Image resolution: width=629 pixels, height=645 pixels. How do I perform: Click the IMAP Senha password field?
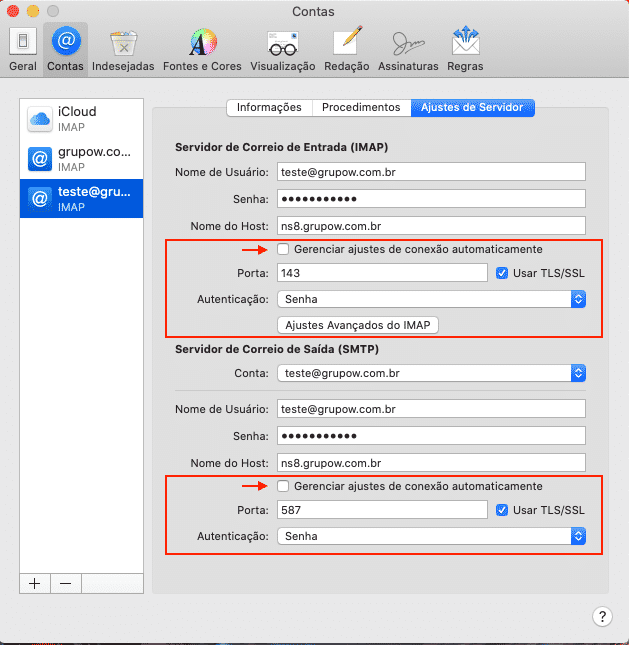[431, 199]
